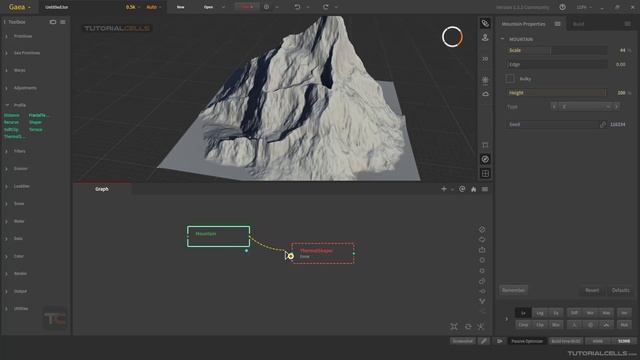Click the undo arrow in top bar
Image resolution: width=640 pixels, height=360 pixels.
297,7
